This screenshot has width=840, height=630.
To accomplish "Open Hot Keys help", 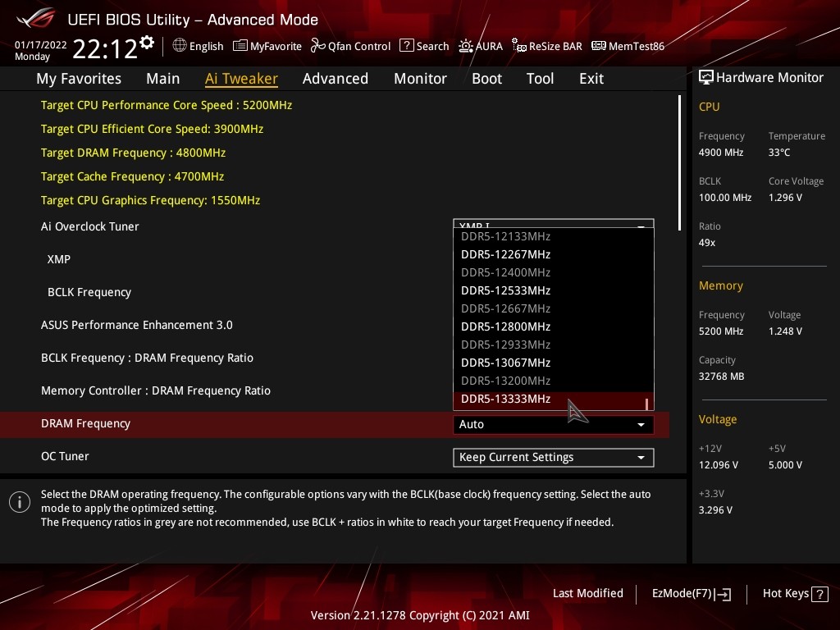I will (x=795, y=593).
